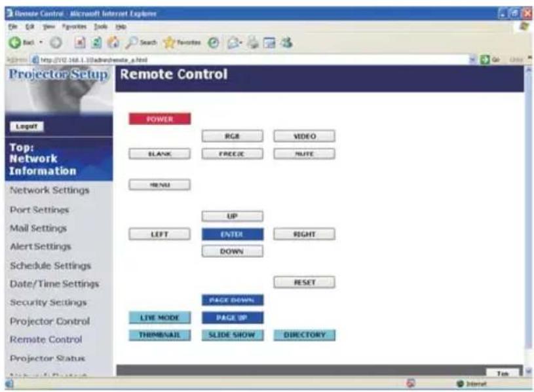The width and height of the screenshot is (534, 392).
Task: Open Date/Time Settings in sidebar
Action: 54,284
